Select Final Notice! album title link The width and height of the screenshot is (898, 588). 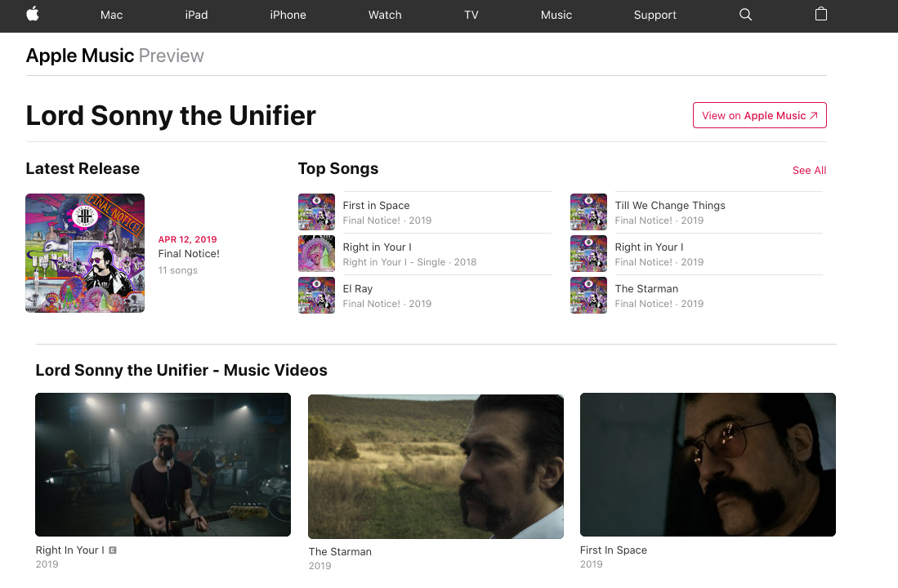189,254
